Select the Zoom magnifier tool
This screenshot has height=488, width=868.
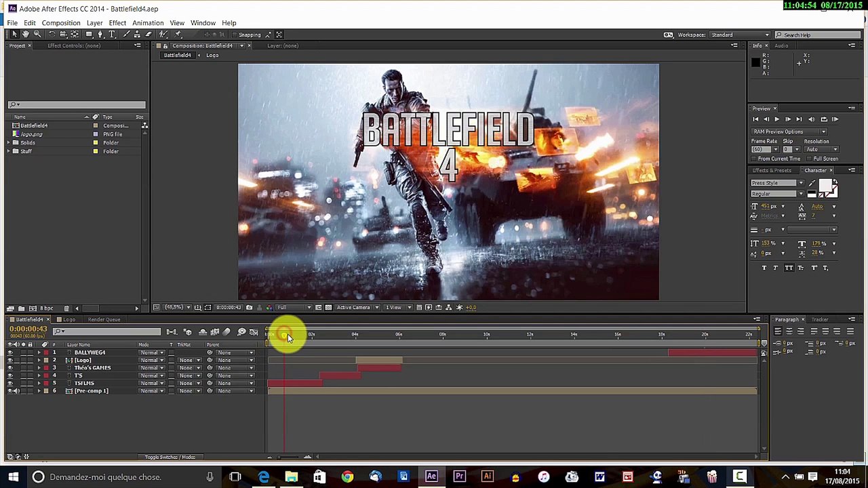coord(37,35)
